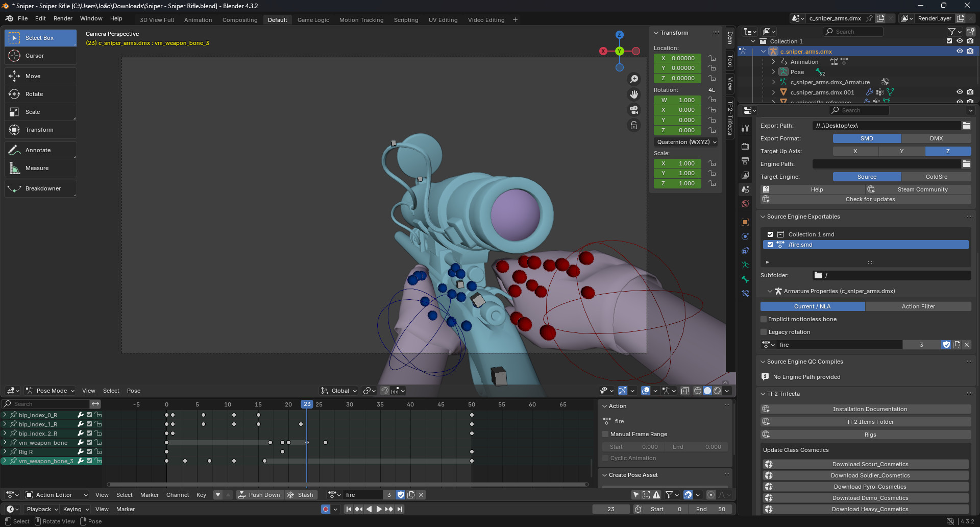
Task: Hide c_sniper_arms.dmx.001 in viewport
Action: click(960, 92)
